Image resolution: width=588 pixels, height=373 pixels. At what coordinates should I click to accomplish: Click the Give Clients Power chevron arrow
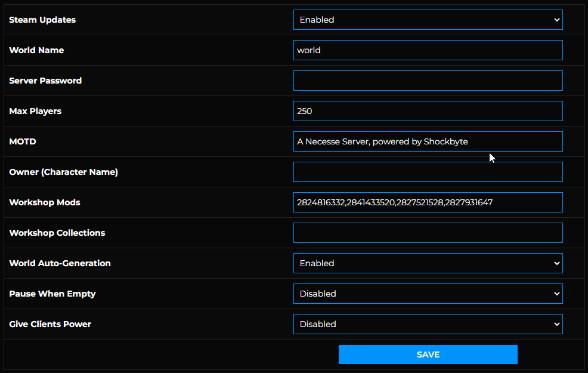coord(556,324)
